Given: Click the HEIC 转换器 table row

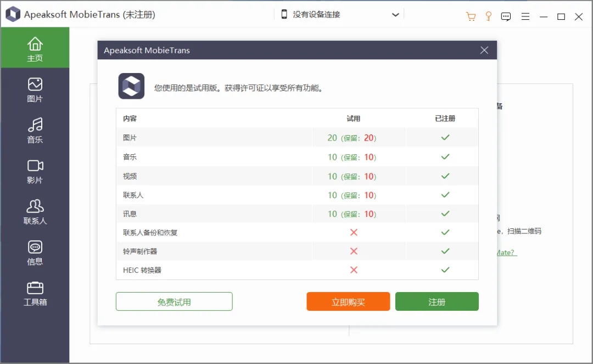Looking at the screenshot, I should pyautogui.click(x=297, y=270).
